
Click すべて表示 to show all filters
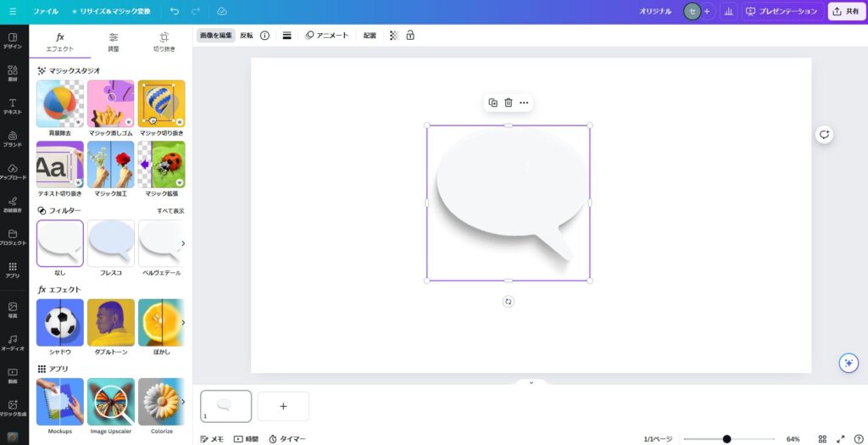point(170,210)
